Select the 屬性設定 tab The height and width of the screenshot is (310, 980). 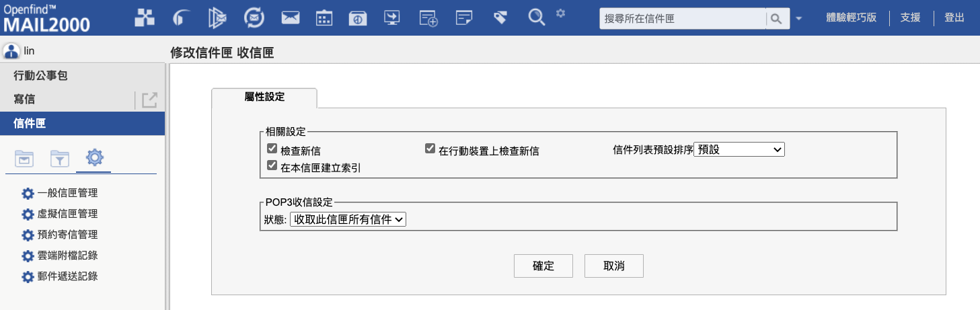click(x=264, y=98)
